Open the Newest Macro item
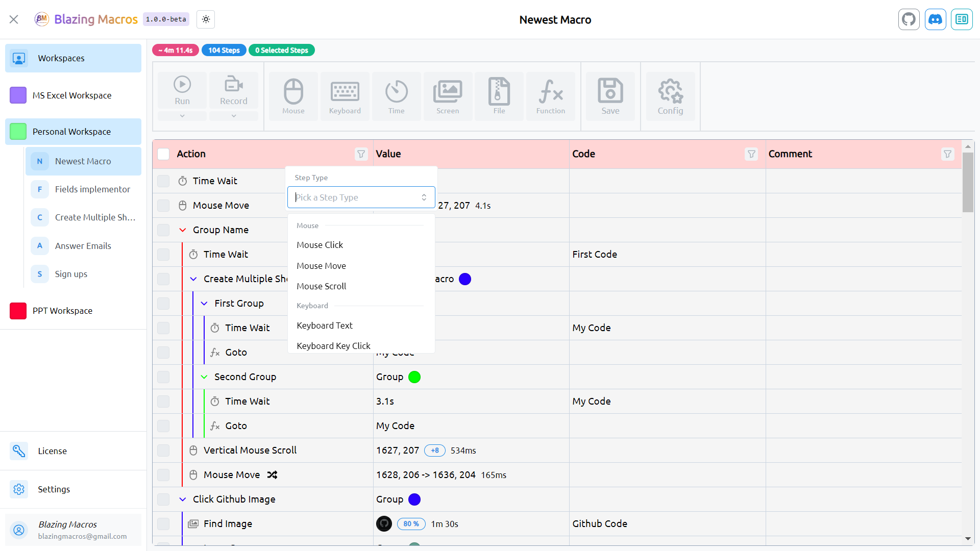This screenshot has height=551, width=980. pyautogui.click(x=83, y=161)
